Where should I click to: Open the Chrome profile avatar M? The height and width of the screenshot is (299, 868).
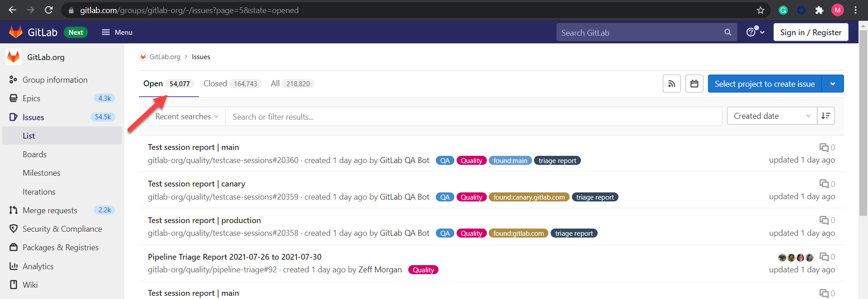pyautogui.click(x=838, y=10)
